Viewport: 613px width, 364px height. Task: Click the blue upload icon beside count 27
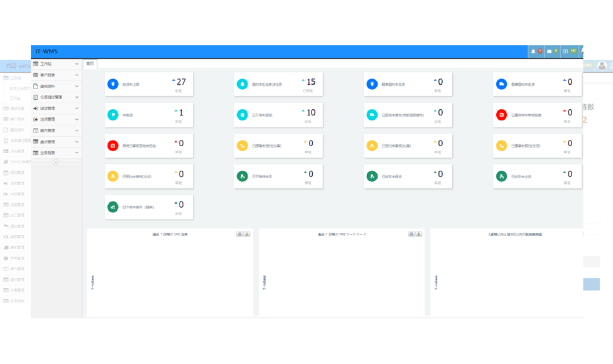click(113, 84)
